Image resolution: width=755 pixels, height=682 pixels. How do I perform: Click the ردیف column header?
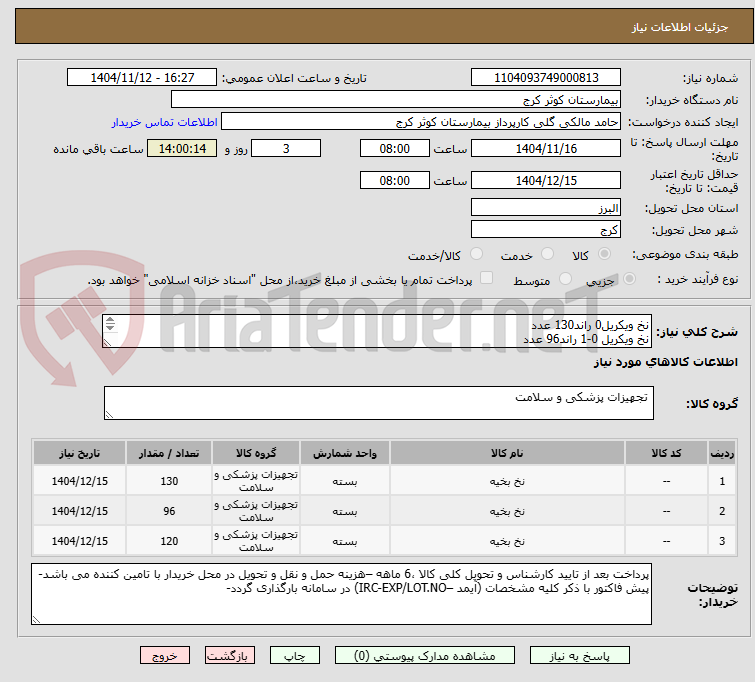(722, 453)
